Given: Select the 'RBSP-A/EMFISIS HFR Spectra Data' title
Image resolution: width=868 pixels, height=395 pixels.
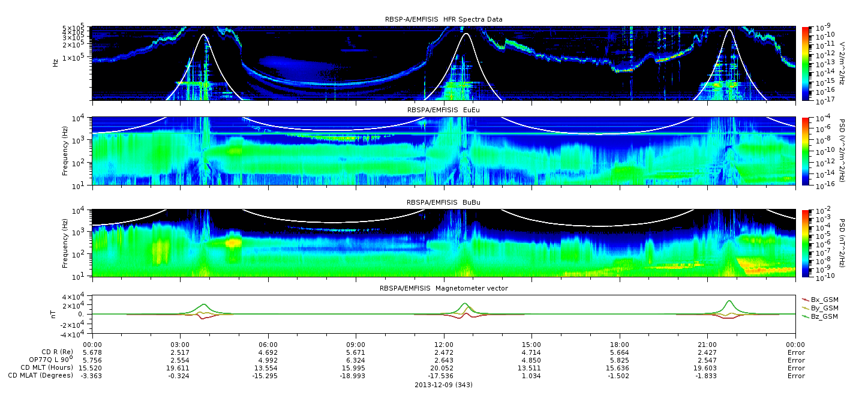Looking at the screenshot, I should click(443, 19).
